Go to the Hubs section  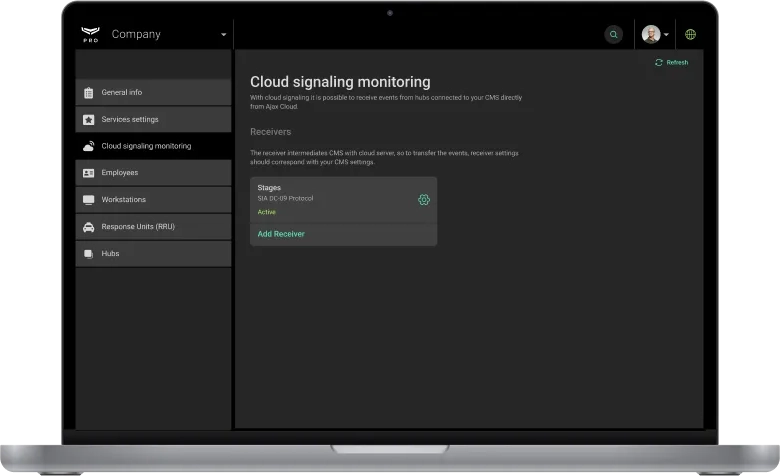(110, 254)
